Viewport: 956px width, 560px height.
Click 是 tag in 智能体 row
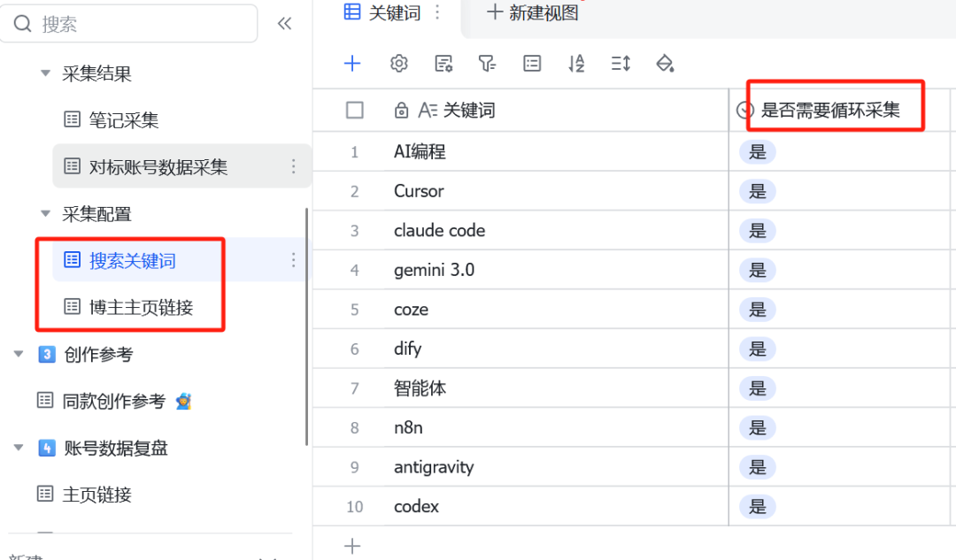click(757, 388)
